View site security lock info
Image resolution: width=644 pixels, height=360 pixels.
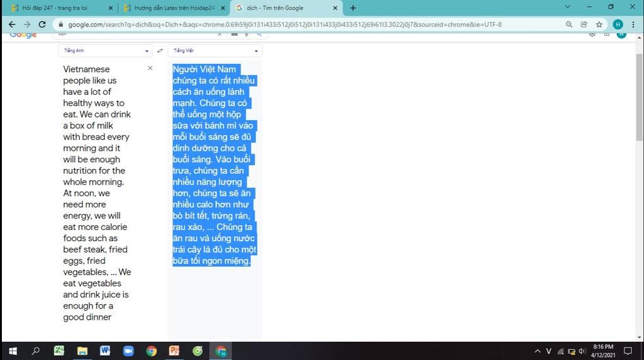[61, 25]
